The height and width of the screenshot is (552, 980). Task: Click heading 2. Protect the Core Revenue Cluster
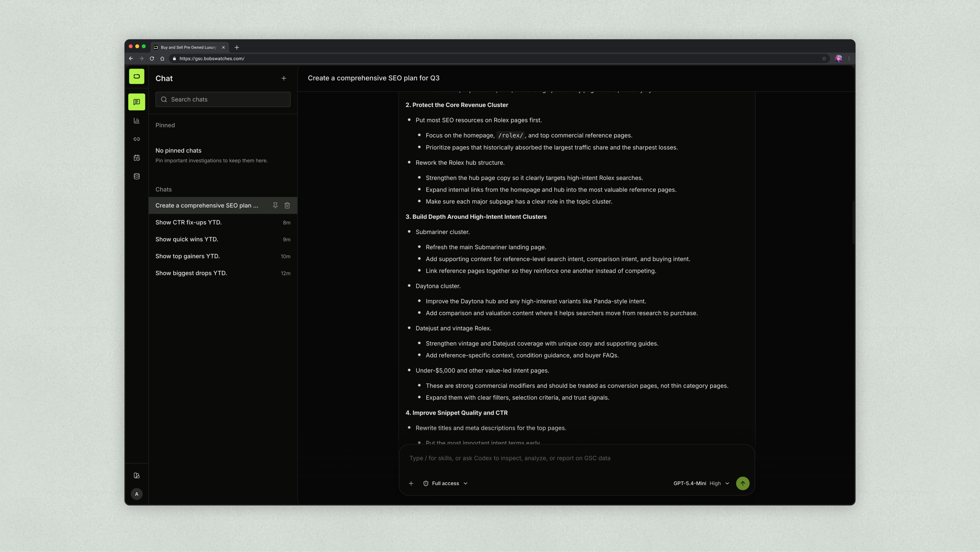[457, 105]
